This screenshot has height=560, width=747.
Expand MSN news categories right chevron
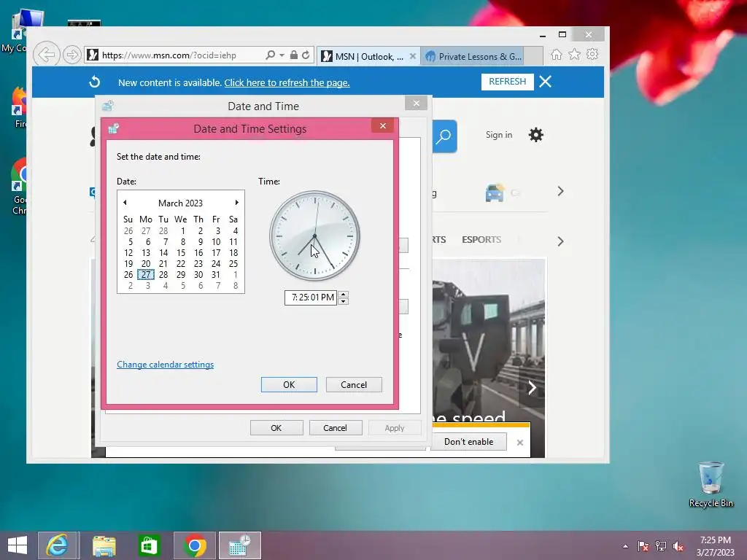560,241
